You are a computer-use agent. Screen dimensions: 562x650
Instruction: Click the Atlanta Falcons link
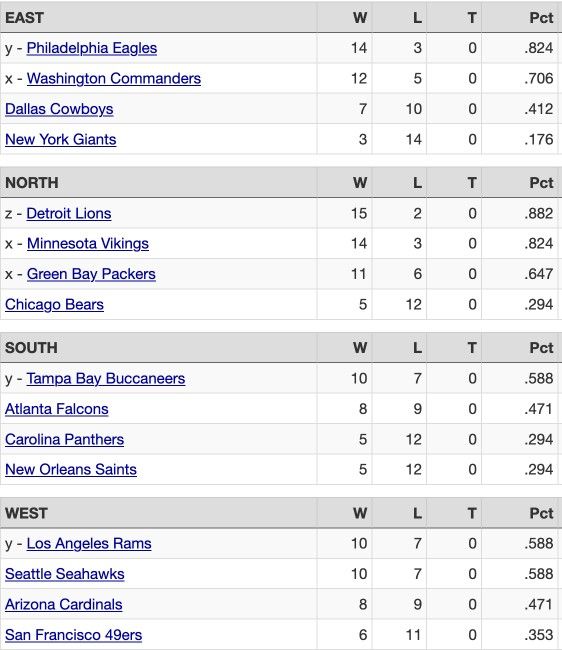coord(56,409)
